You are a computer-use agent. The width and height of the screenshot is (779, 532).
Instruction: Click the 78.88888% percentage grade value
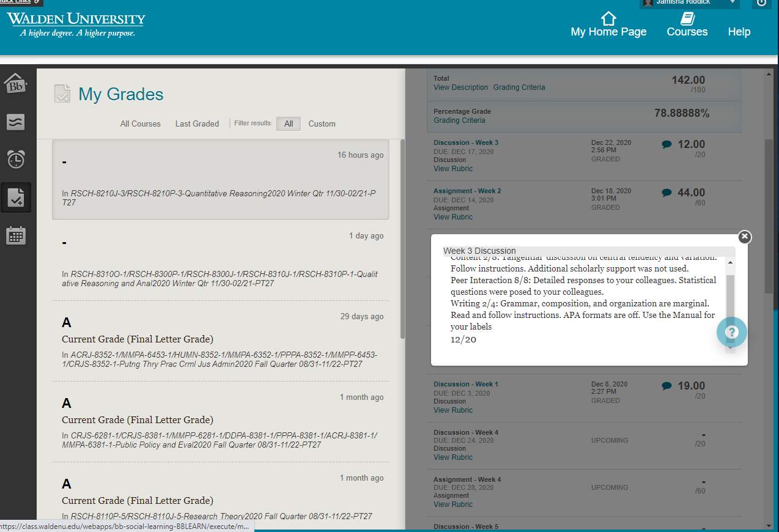click(x=682, y=113)
